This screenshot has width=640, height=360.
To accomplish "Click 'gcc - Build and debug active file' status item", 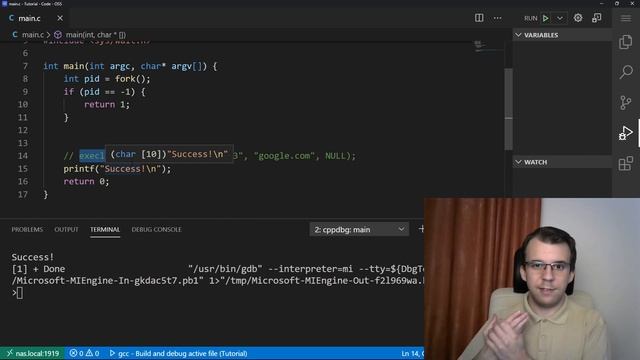I will 178,353.
